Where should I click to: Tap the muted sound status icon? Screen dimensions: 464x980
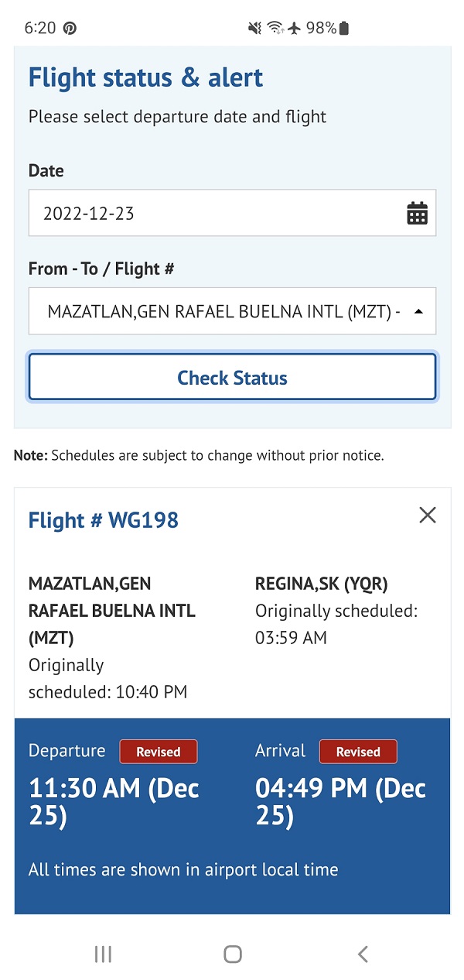tap(254, 29)
